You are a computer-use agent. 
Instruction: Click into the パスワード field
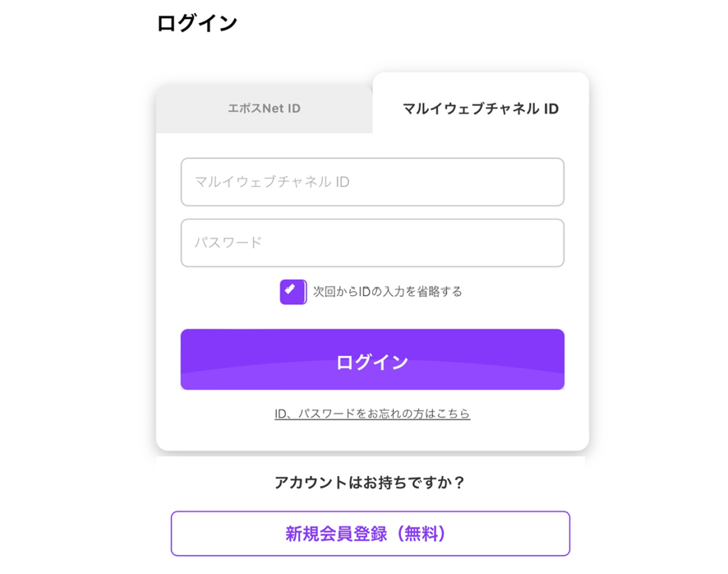372,243
